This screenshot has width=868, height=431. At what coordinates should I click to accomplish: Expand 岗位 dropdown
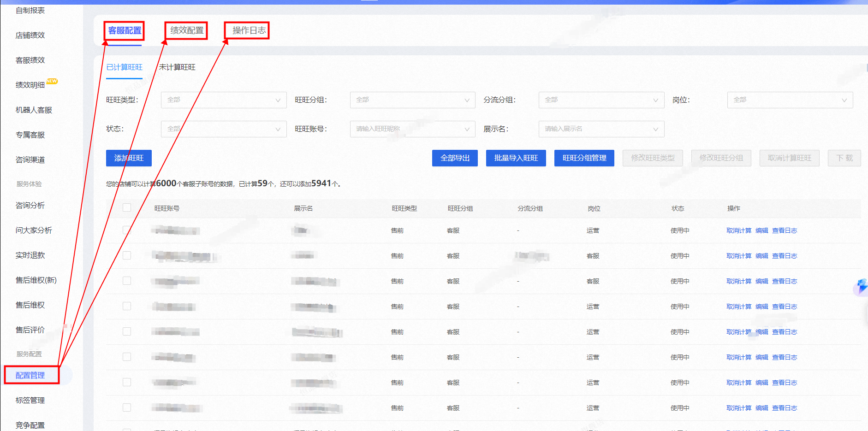coord(790,100)
